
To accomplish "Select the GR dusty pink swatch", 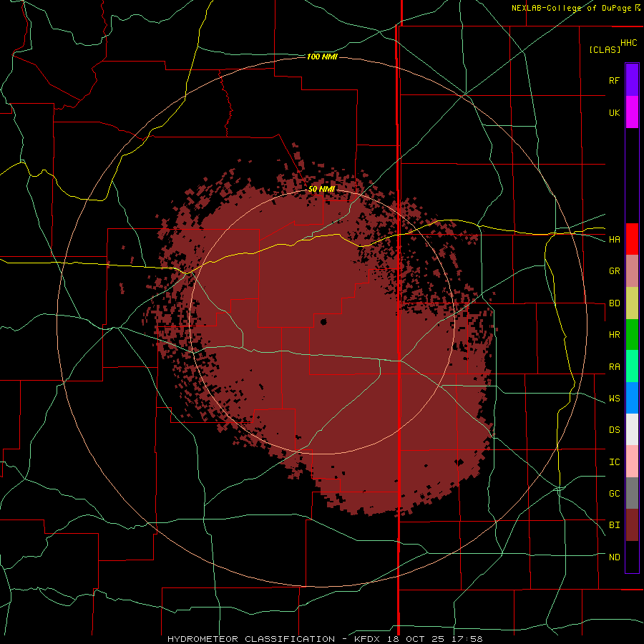I will tap(632, 271).
